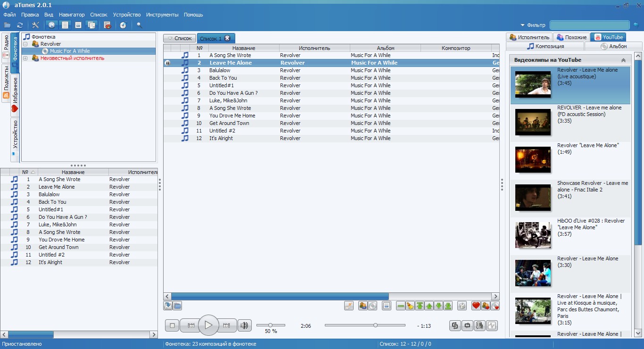
Task: Expand the Неизвестный исполнитель tree node
Action: (x=25, y=58)
